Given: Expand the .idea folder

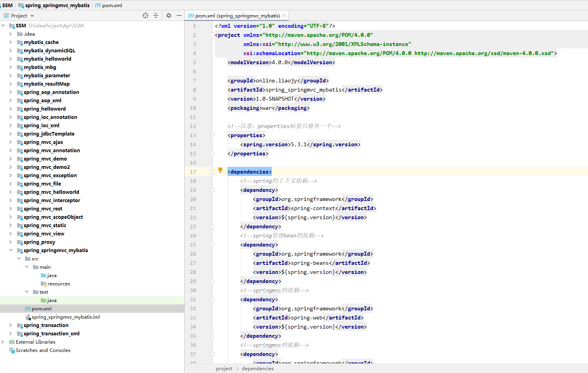Looking at the screenshot, I should (x=11, y=34).
